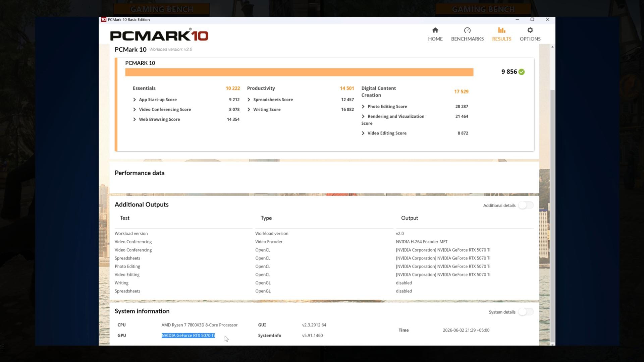Click NVIDIA H.264 Encoder MFT output
Screen dimensions: 644x362
coord(422,242)
